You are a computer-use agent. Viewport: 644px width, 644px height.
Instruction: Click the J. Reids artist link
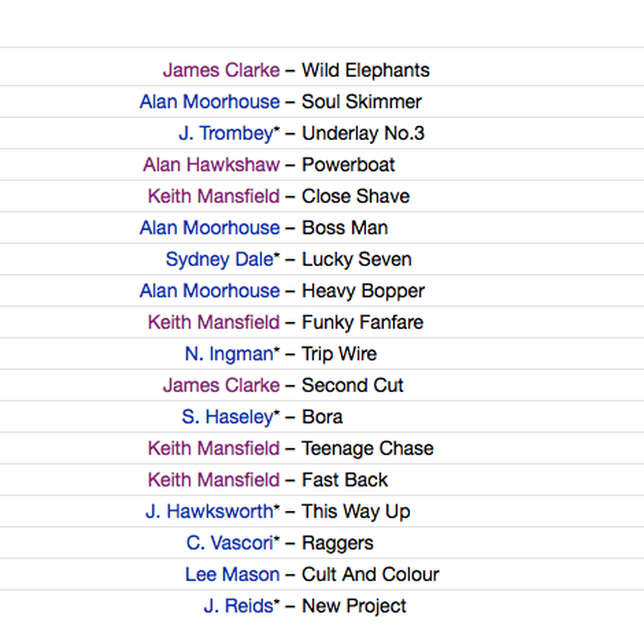coord(239,606)
